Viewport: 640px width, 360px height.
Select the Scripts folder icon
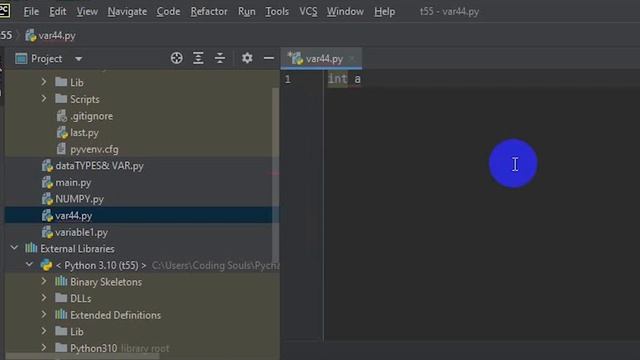point(61,99)
